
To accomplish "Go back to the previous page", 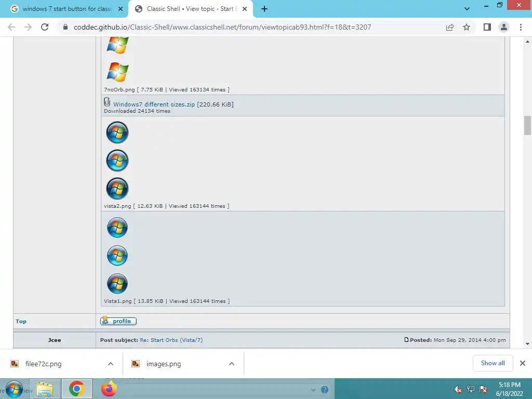I will click(x=11, y=27).
